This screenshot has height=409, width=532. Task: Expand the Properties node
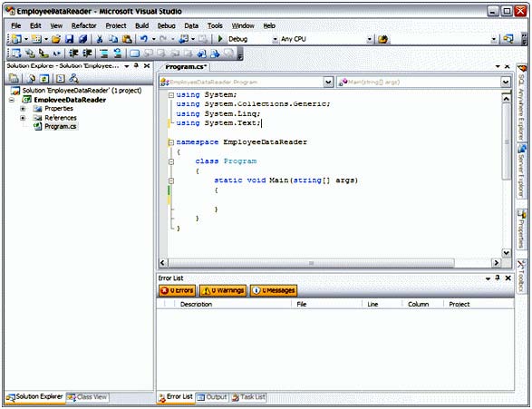pyautogui.click(x=23, y=109)
